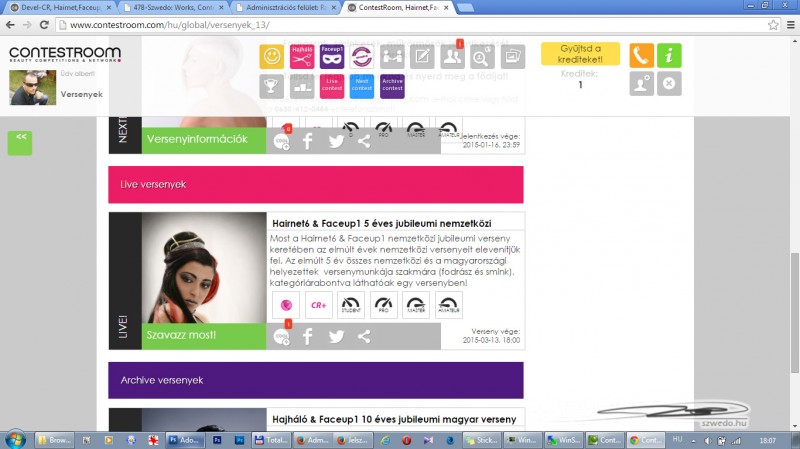The image size is (800, 449).
Task: Click the share icon in LIVE contest card
Action: 364,336
